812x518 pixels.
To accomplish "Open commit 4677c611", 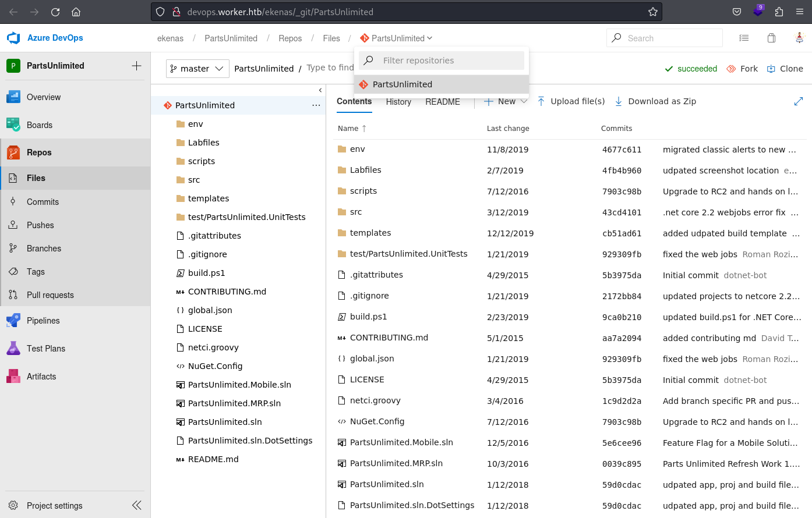I will pyautogui.click(x=622, y=150).
